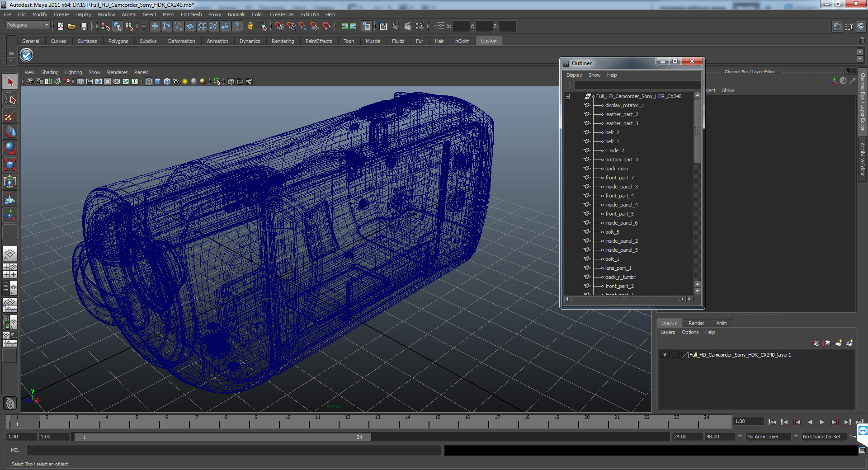Switch to the Rendering shelf tab

283,41
